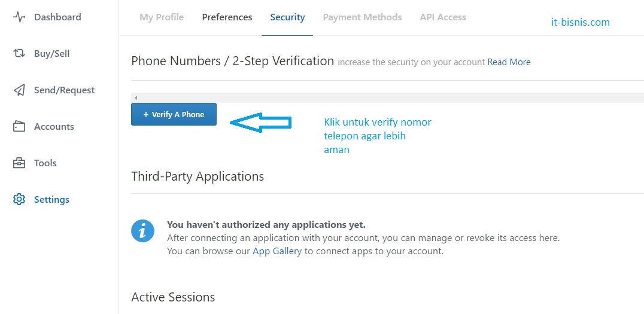644x314 pixels.
Task: Click the Send/Request paper plane icon
Action: tap(19, 90)
